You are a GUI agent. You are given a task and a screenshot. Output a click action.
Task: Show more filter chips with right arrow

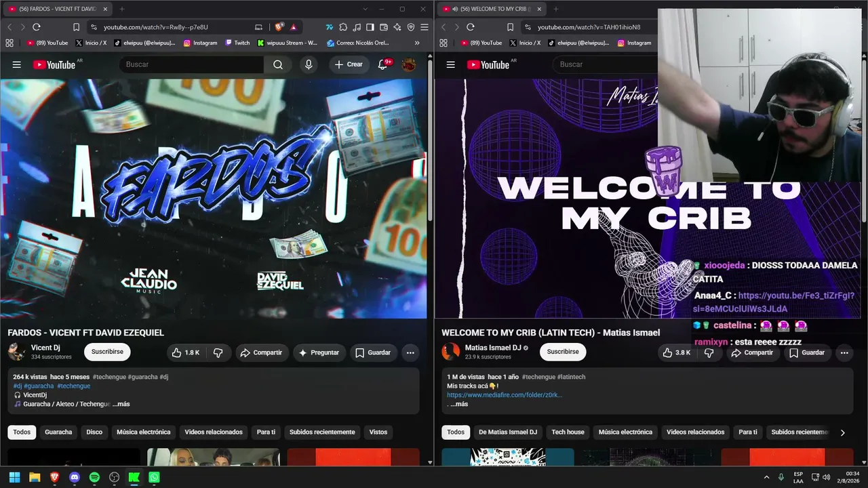pos(843,432)
